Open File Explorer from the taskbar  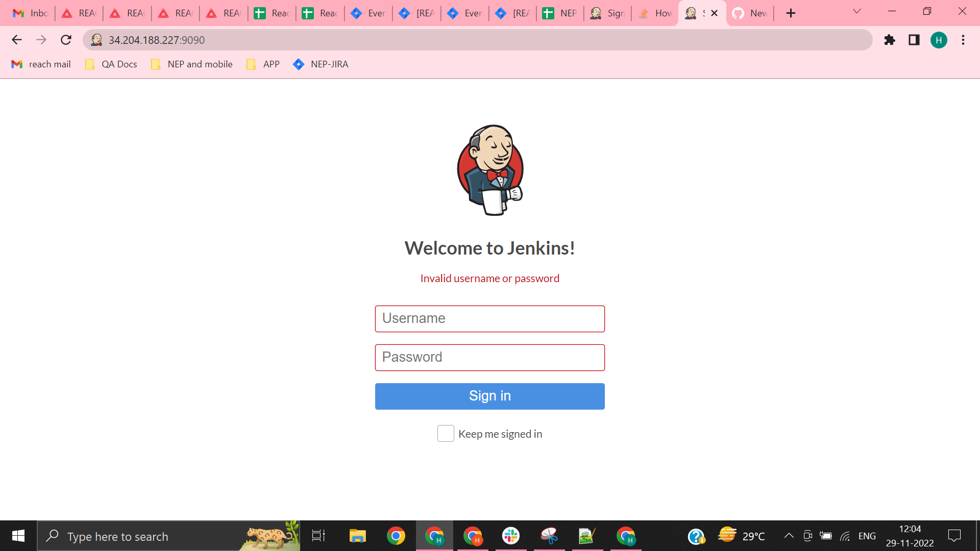click(x=358, y=536)
